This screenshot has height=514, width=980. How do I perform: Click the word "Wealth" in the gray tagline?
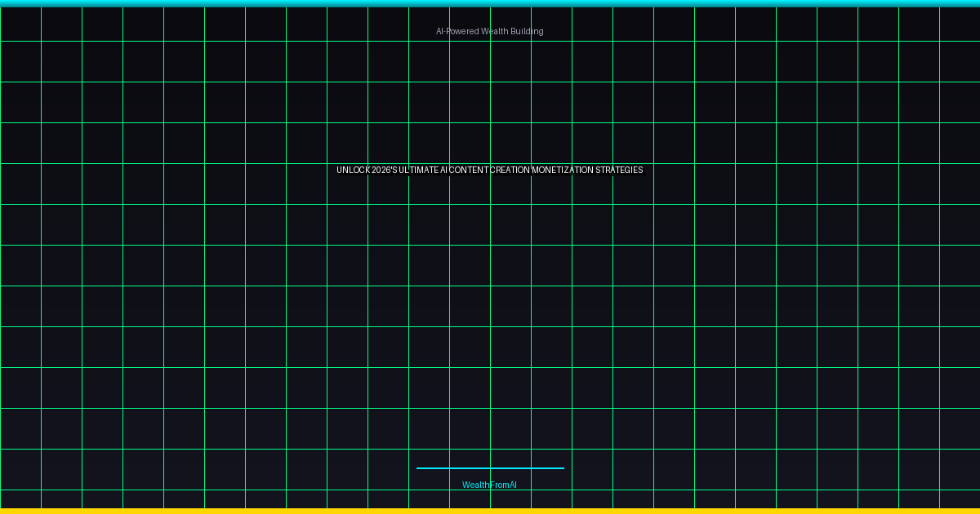point(494,31)
